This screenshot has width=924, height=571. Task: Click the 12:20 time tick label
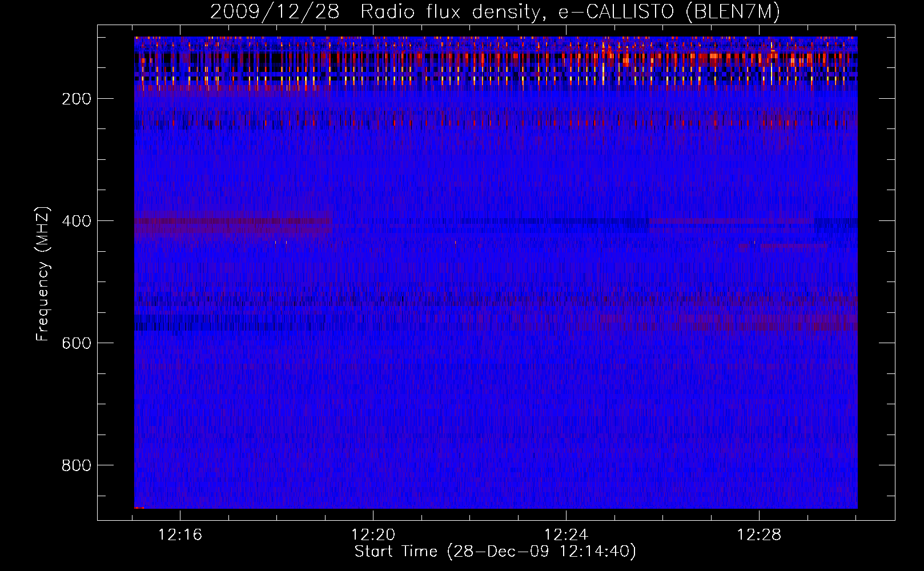click(373, 535)
